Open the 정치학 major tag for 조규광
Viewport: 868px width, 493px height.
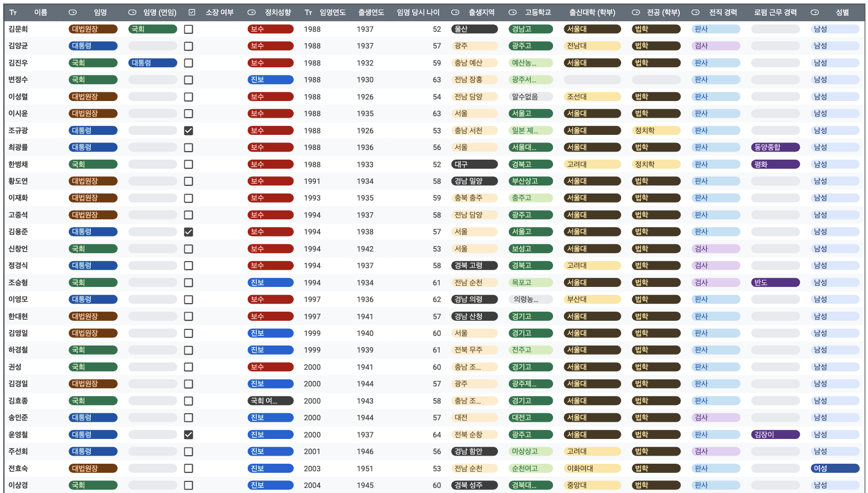(x=656, y=130)
